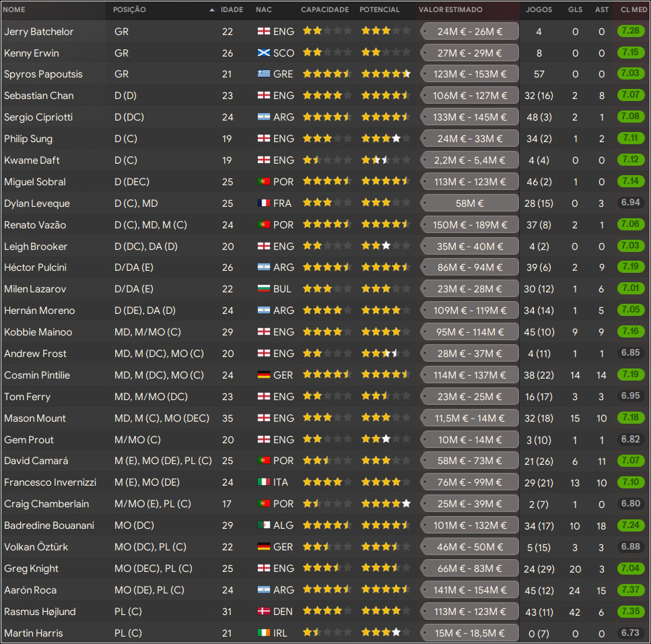Click Portugal flag in Miguel Sobral row

[264, 182]
